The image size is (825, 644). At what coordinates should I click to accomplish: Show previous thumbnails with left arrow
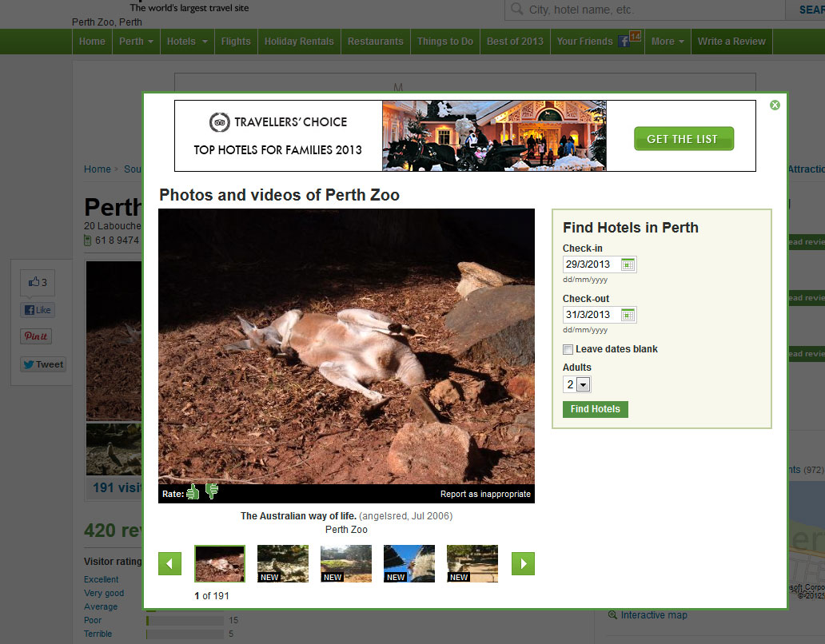click(x=169, y=563)
